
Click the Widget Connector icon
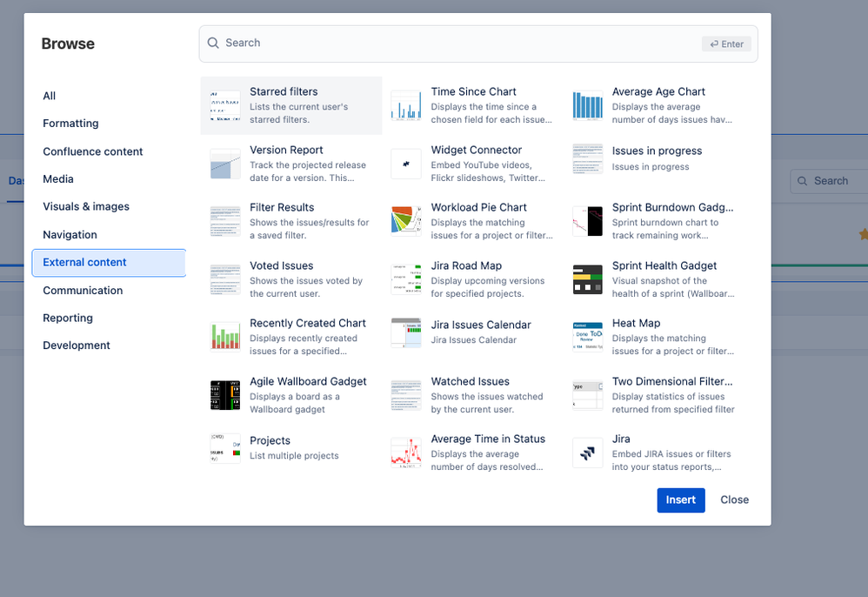click(x=406, y=164)
